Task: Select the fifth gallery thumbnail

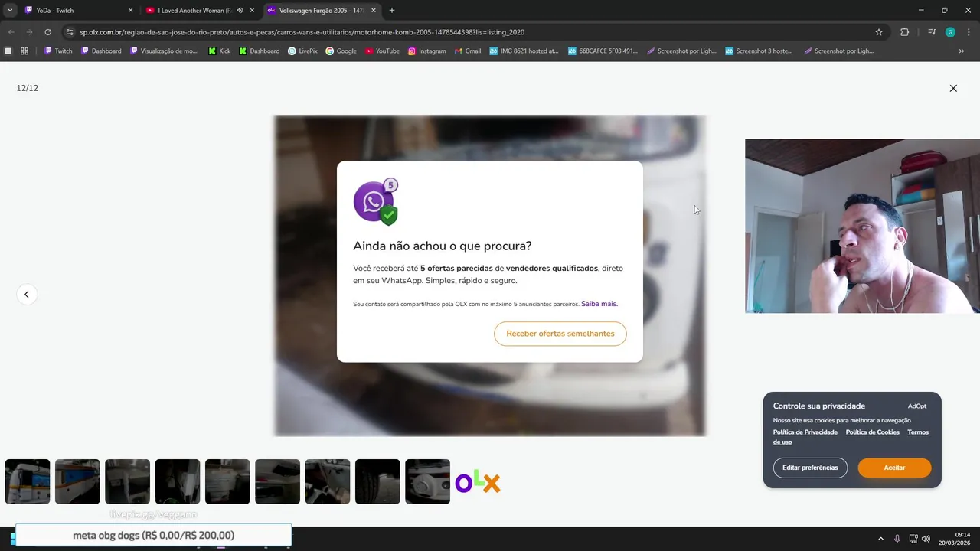Action: click(227, 481)
